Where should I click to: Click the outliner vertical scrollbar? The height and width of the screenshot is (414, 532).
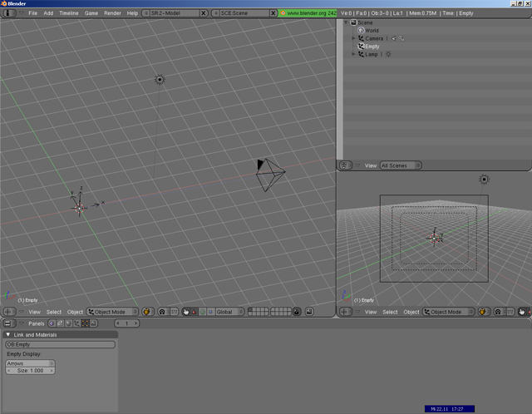pyautogui.click(x=340, y=89)
